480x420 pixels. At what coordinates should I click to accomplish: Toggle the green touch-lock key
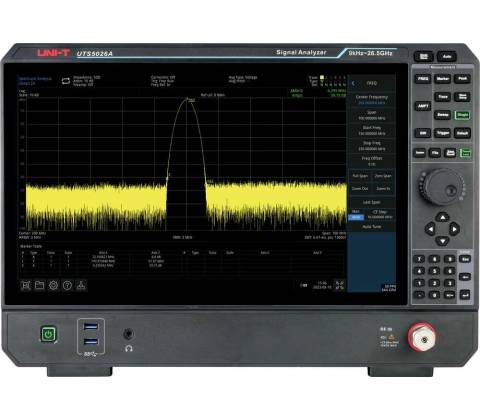click(x=465, y=153)
